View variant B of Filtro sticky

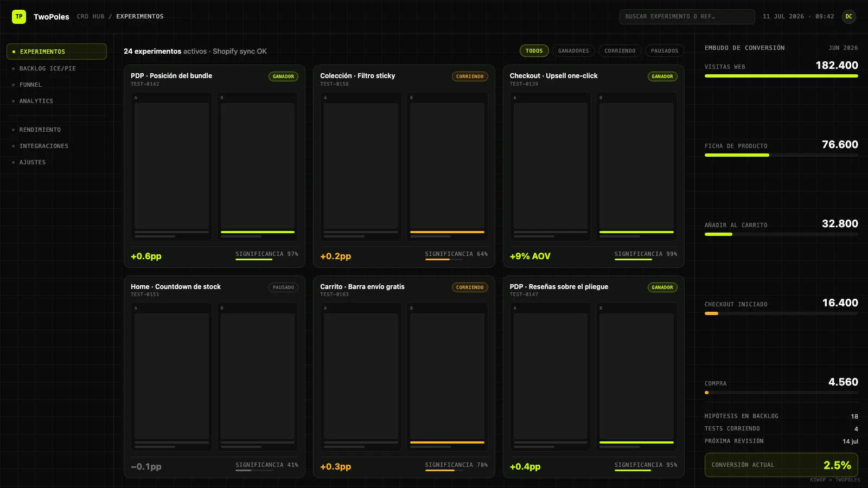click(447, 166)
